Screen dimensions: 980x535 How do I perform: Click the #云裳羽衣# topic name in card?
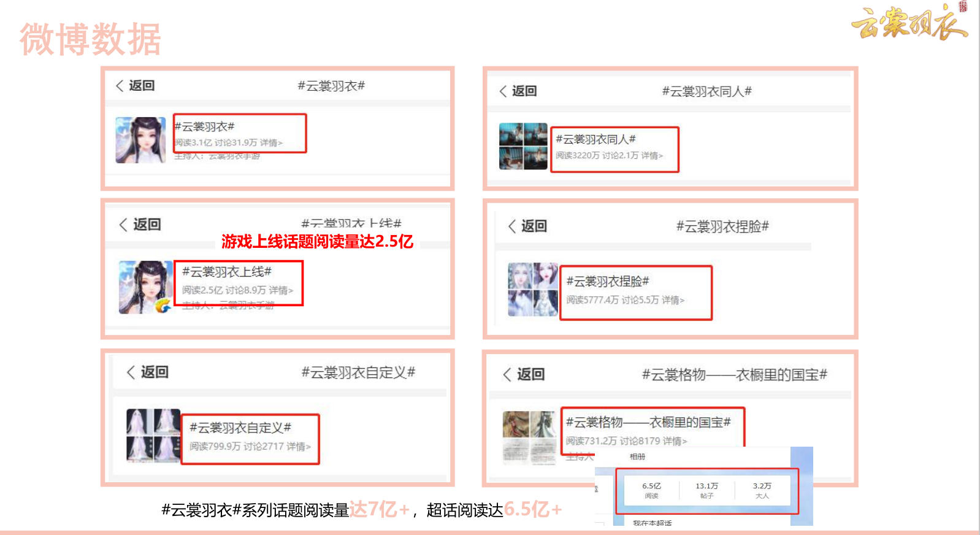(205, 126)
